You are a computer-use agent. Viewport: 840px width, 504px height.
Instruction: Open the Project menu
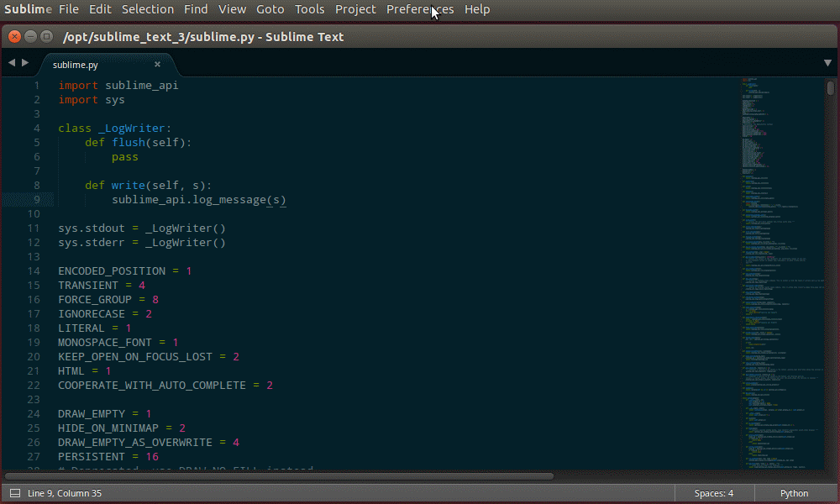(355, 9)
